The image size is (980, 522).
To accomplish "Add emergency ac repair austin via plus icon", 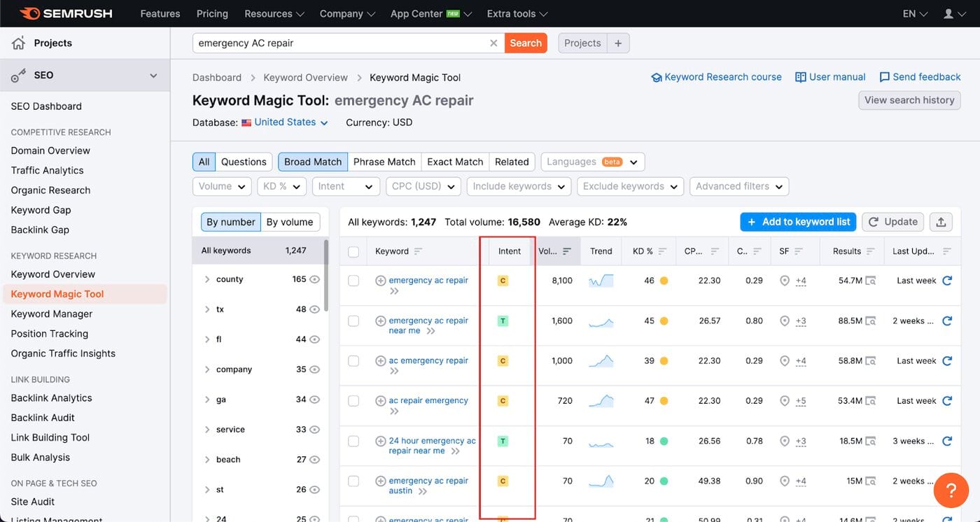I will pos(381,481).
